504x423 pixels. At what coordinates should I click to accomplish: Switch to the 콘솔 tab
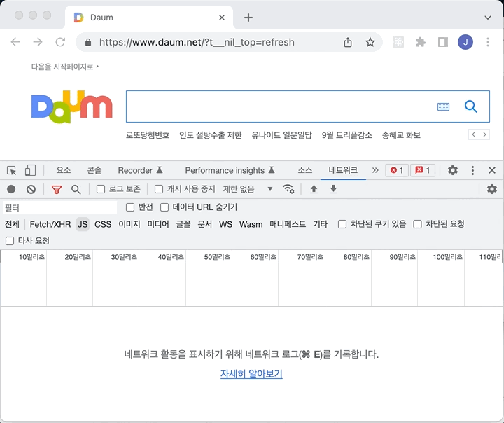(94, 170)
